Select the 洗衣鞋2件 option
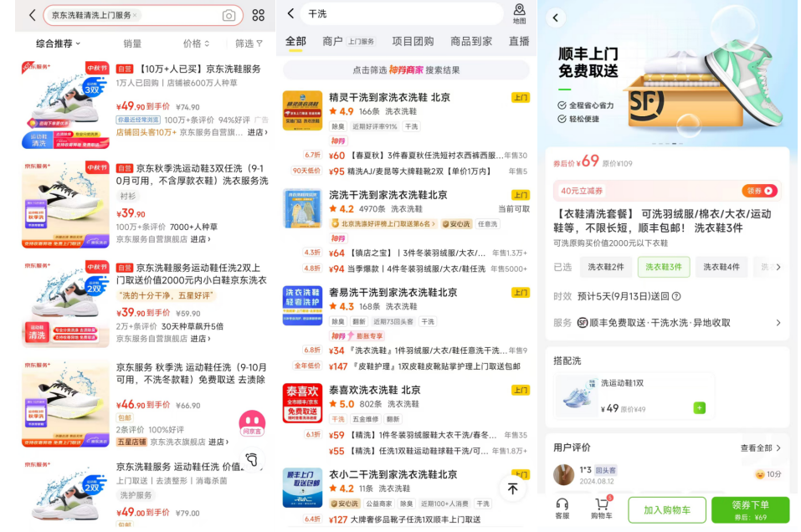 [x=605, y=267]
